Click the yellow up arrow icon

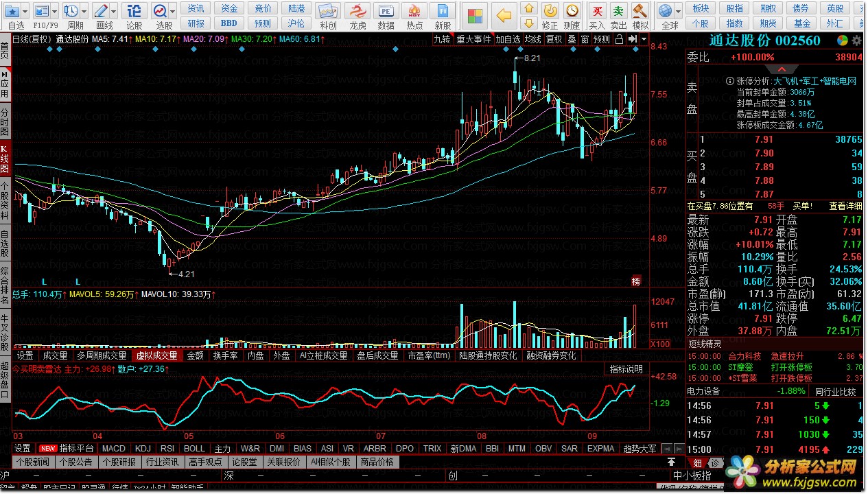528,8
